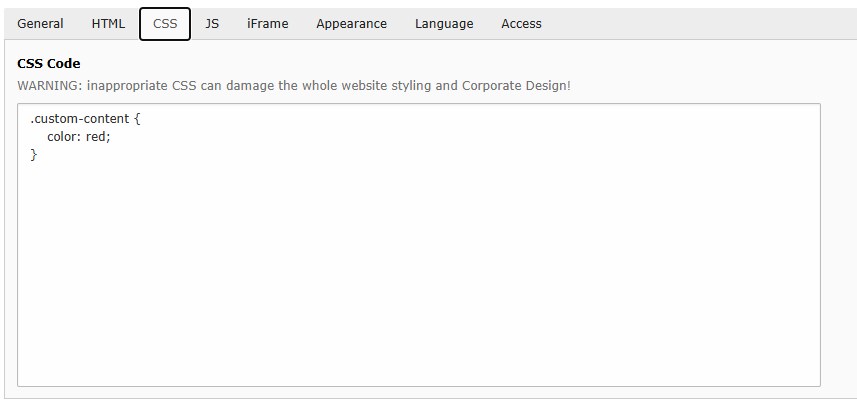Switch to the General tab
Image resolution: width=857 pixels, height=410 pixels.
click(x=40, y=24)
